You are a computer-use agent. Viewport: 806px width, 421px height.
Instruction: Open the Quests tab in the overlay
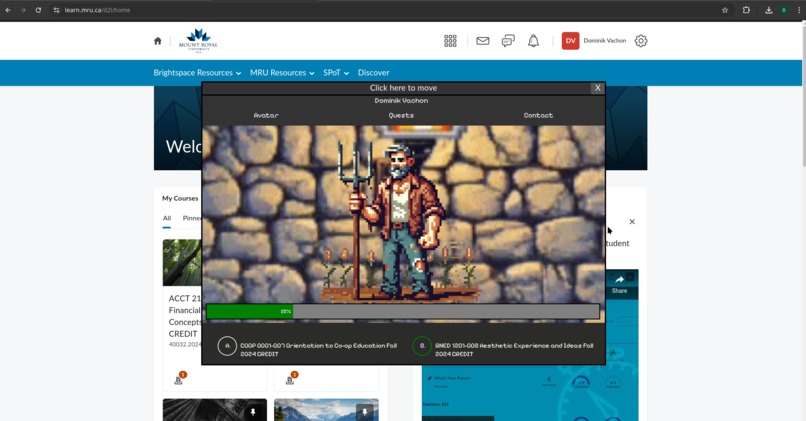401,116
